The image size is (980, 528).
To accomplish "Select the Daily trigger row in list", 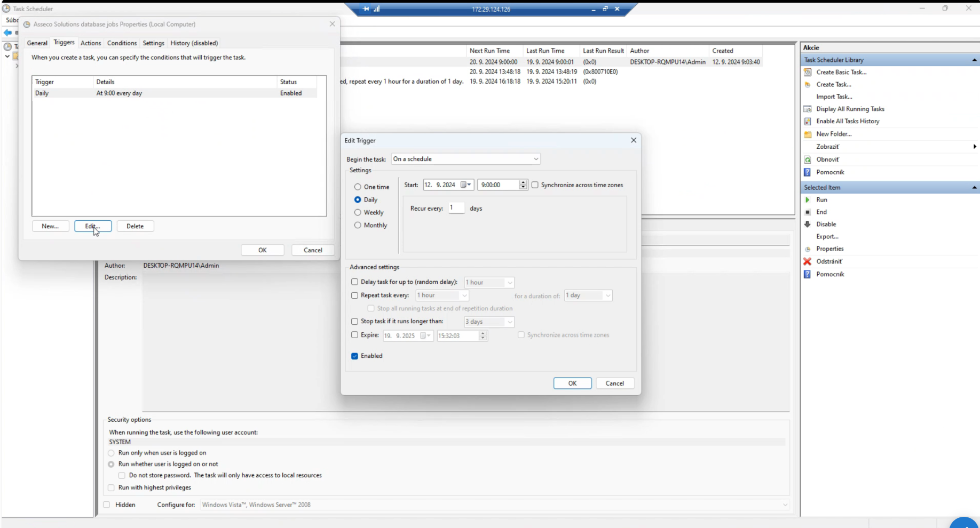I will coord(176,93).
